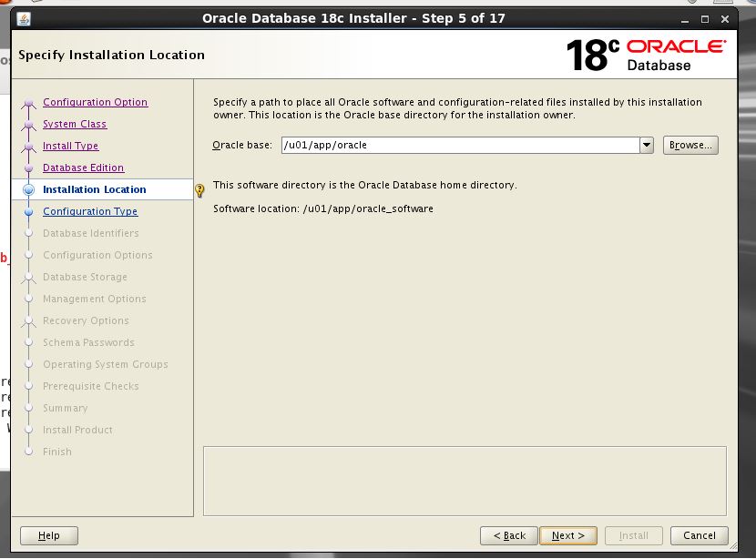Click the Installation Location step bullet icon
756x559 pixels.
[x=29, y=189]
